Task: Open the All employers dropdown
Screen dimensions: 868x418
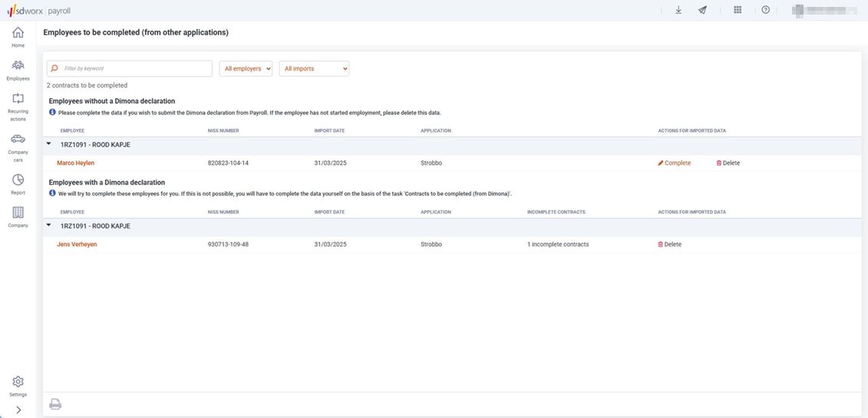Action: click(x=246, y=69)
